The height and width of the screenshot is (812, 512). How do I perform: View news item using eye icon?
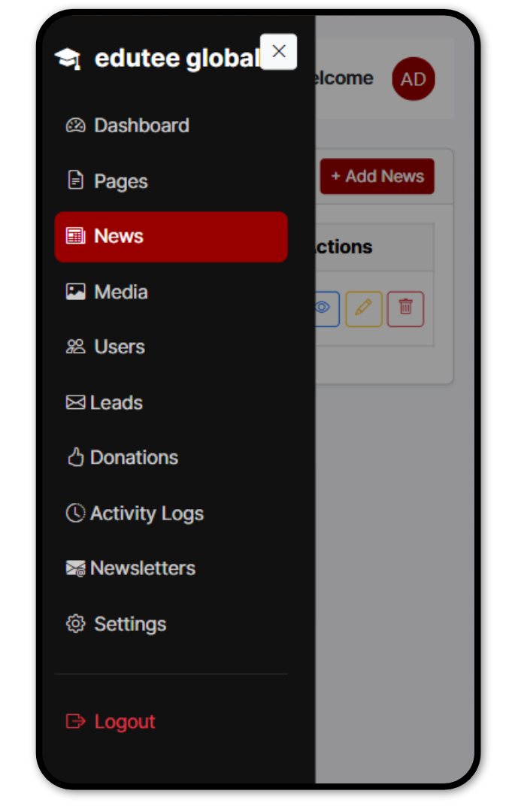pyautogui.click(x=324, y=308)
